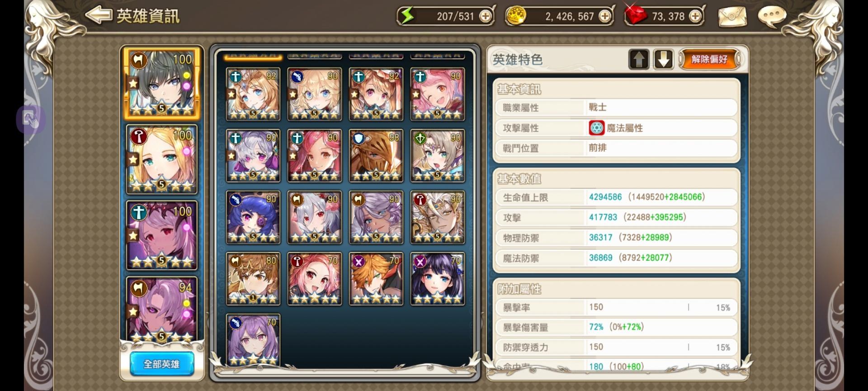868x391 pixels.
Task: Choose the level 98 golden helmet knight
Action: 376,156
